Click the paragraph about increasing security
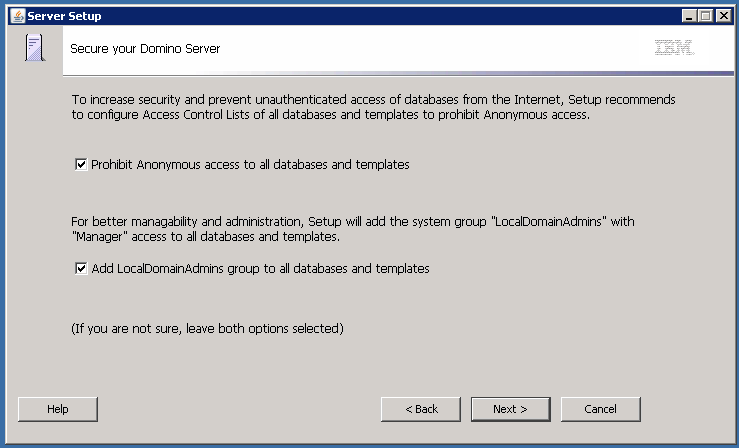Image resolution: width=739 pixels, height=448 pixels. coord(373,107)
